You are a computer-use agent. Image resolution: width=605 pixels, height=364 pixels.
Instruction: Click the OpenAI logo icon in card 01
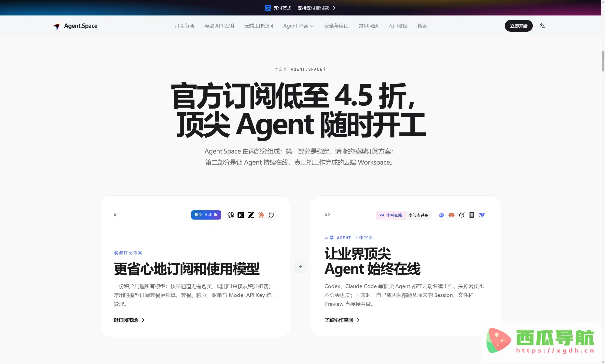tap(231, 215)
